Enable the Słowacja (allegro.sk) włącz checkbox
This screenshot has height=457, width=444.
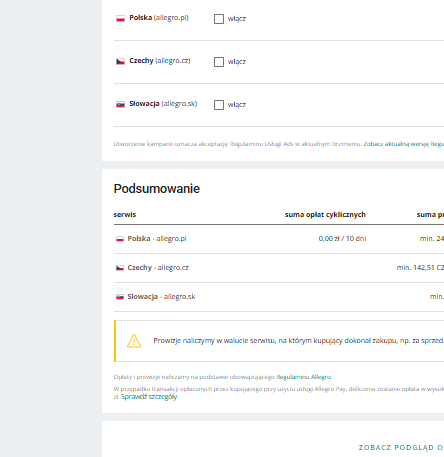click(x=219, y=105)
